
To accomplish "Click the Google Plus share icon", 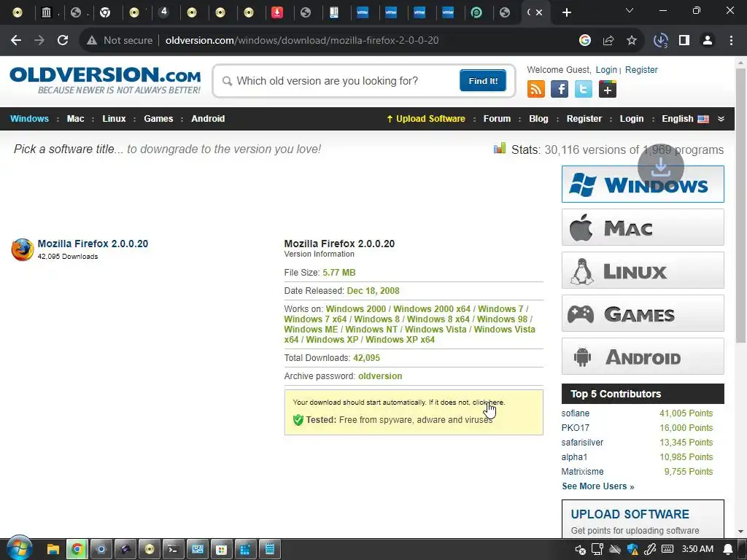I will point(608,89).
